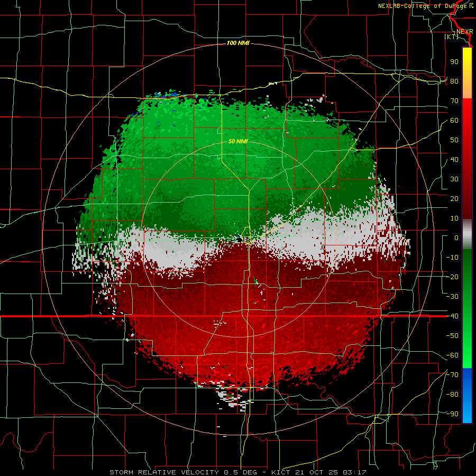
Task: Click the [KT] units label
Action: click(452, 36)
